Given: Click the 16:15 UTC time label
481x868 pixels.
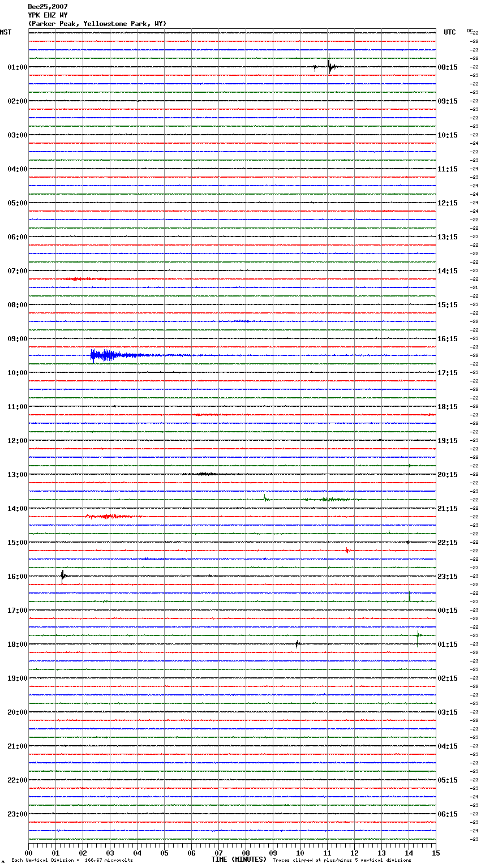Looking at the screenshot, I should 448,339.
